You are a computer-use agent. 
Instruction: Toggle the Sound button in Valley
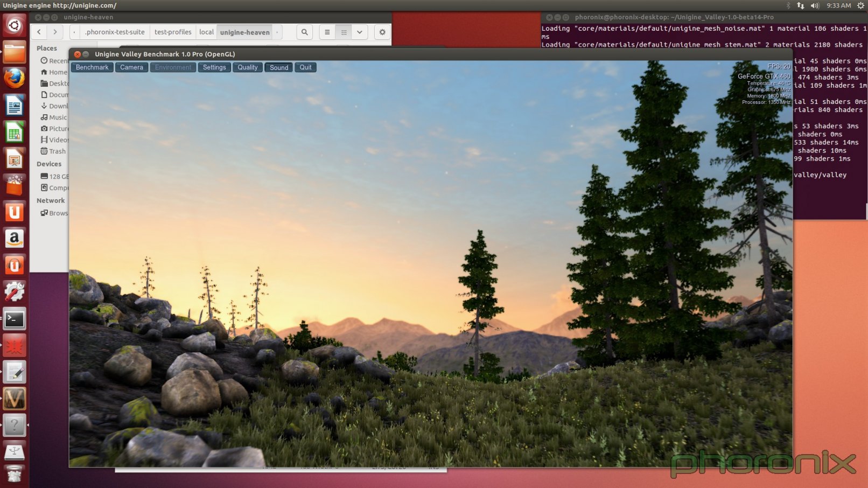279,67
